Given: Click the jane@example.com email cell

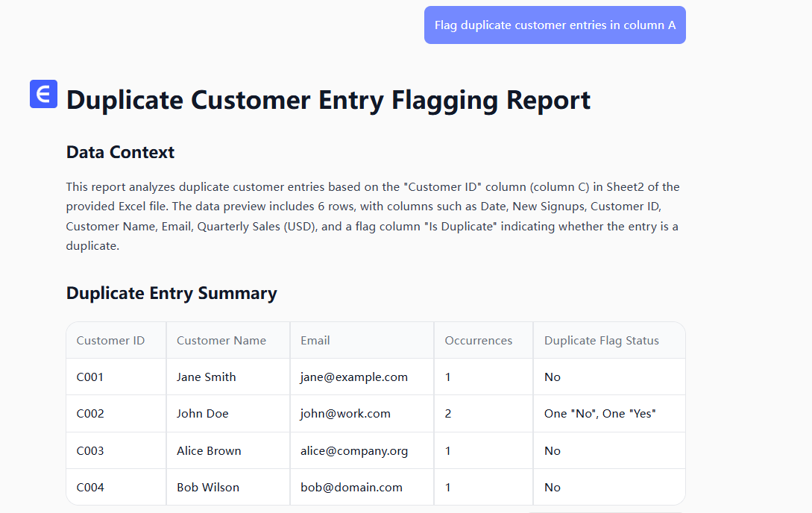Looking at the screenshot, I should (x=353, y=377).
